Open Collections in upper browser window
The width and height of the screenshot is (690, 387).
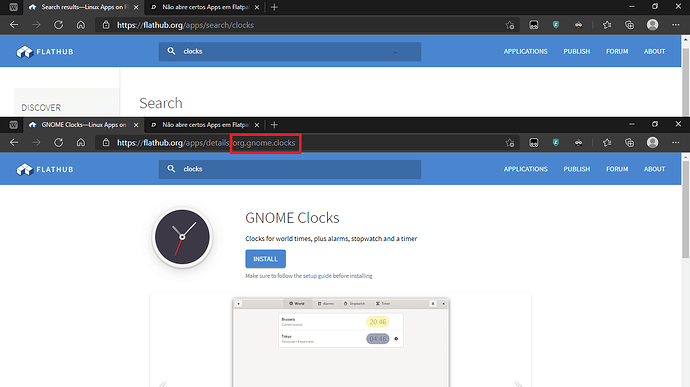630,25
